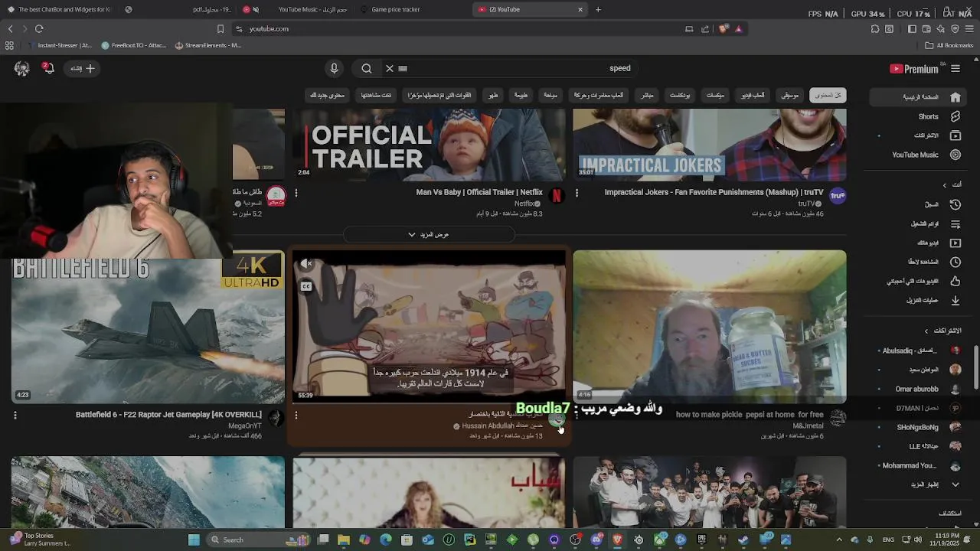The width and height of the screenshot is (980, 551).
Task: Switch to Game price tracker tab
Action: (x=396, y=9)
